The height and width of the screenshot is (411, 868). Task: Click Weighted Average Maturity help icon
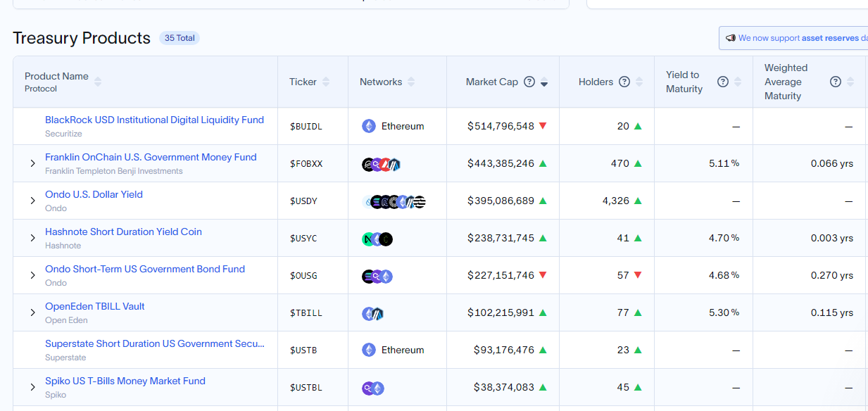pyautogui.click(x=836, y=82)
